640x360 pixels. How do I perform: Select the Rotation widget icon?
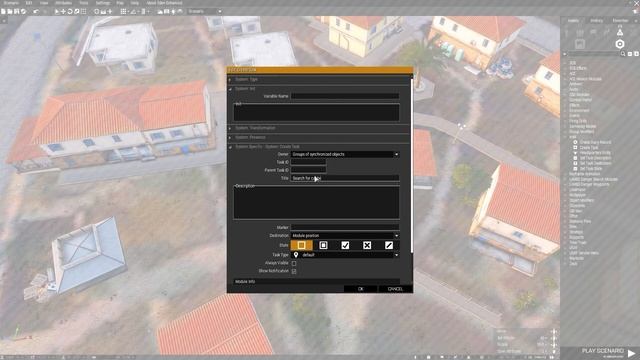[70, 11]
